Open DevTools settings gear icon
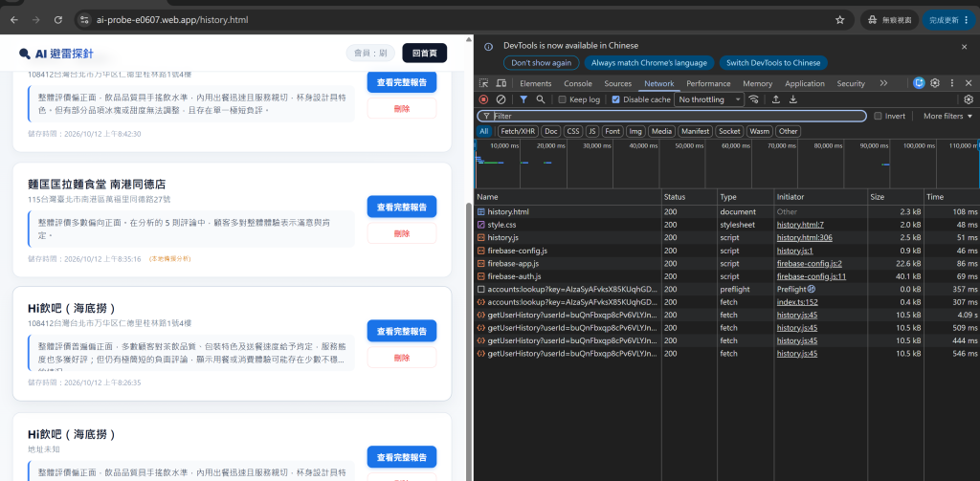Screen dimensions: 980x481 (935, 83)
